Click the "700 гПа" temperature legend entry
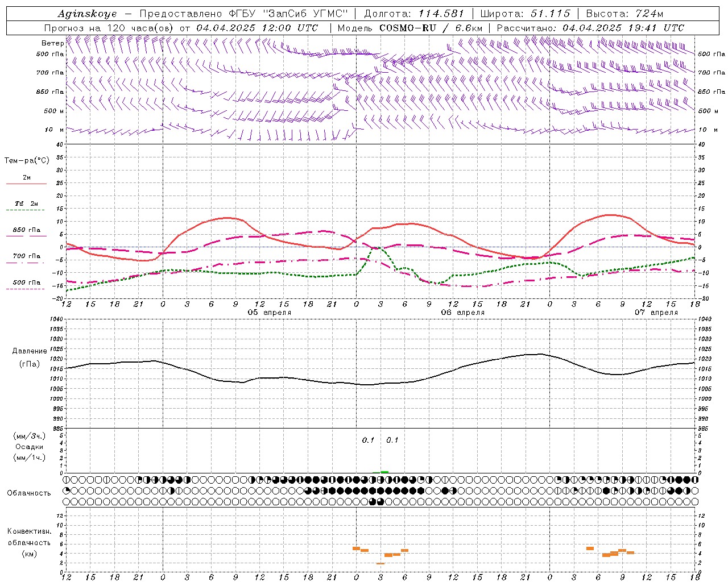 pos(27,256)
